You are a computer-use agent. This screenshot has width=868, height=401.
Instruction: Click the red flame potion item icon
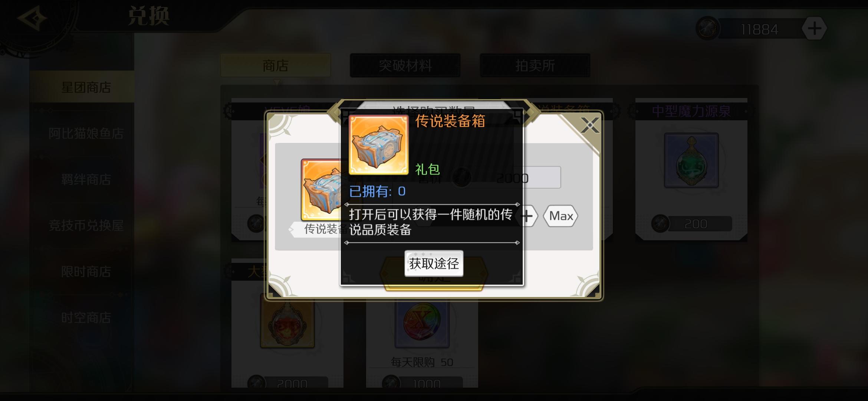(287, 322)
